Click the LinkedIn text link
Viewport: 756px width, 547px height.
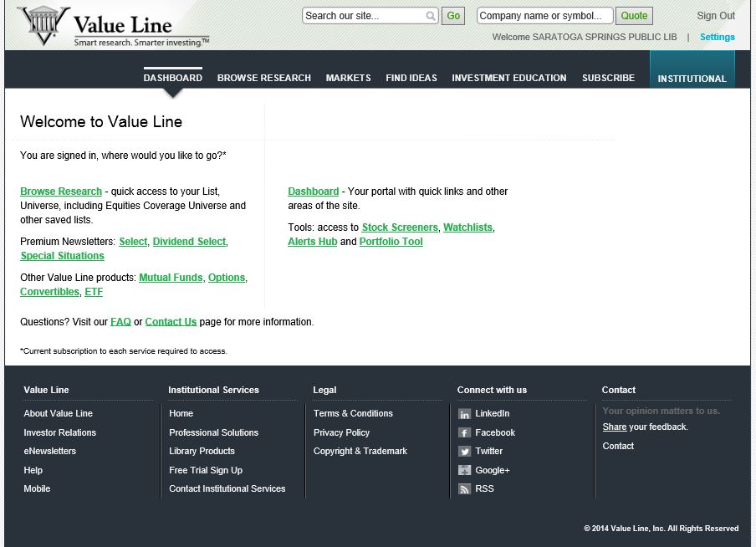[x=493, y=413]
